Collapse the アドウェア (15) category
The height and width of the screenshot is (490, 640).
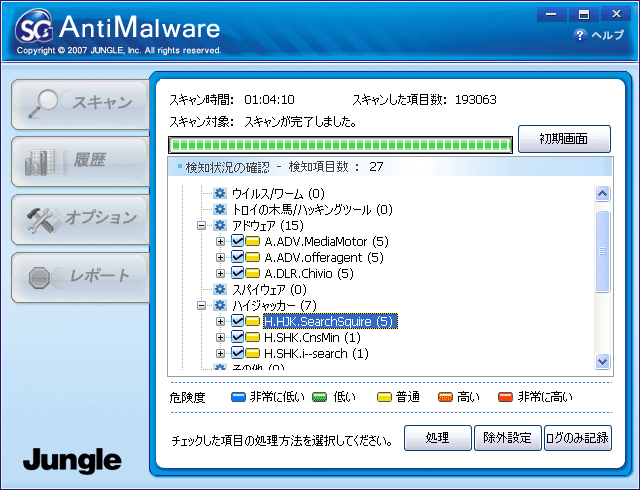[x=201, y=225]
